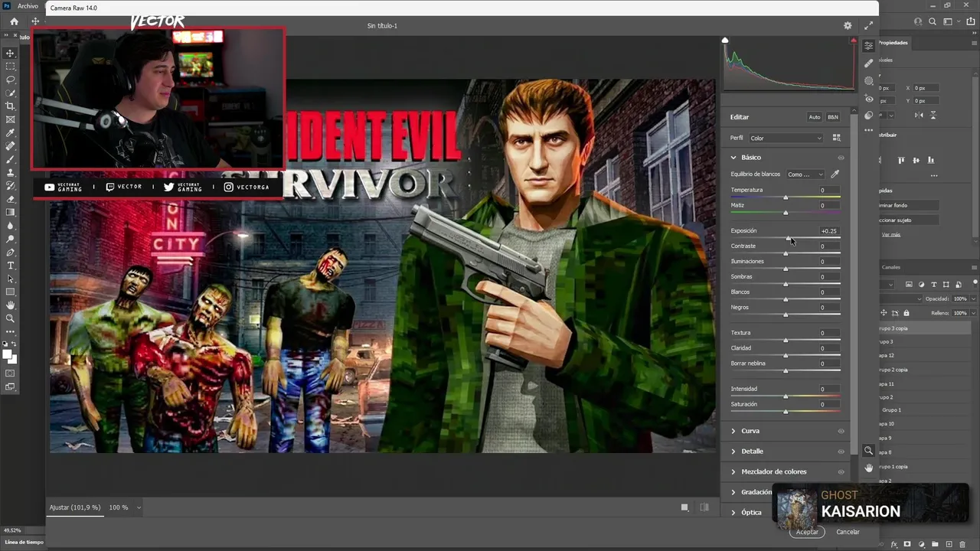The height and width of the screenshot is (551, 980).
Task: Collapse the Básico section
Action: click(733, 158)
